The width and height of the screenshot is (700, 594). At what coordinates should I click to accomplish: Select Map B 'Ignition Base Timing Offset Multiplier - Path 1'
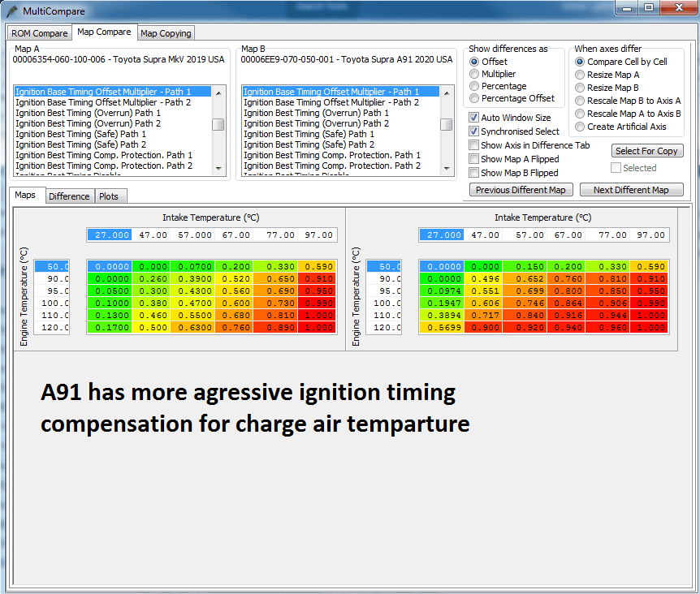click(x=341, y=92)
